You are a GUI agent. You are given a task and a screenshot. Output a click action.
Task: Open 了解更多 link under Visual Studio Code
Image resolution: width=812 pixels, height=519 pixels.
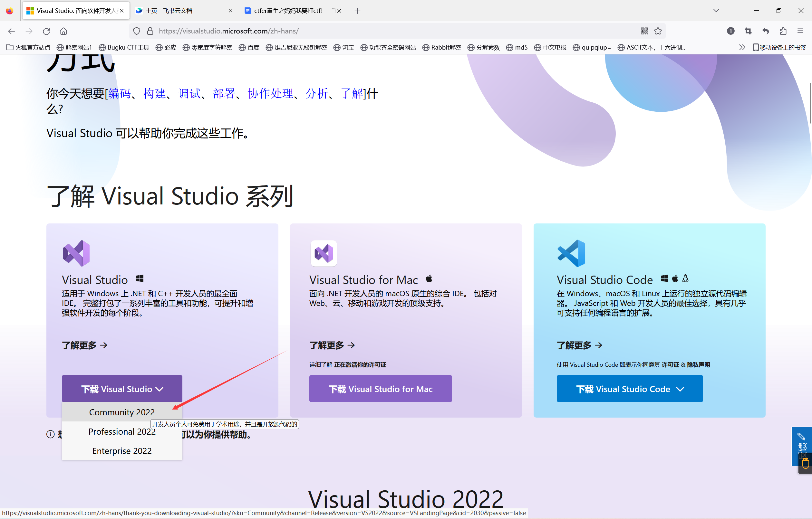coord(580,345)
